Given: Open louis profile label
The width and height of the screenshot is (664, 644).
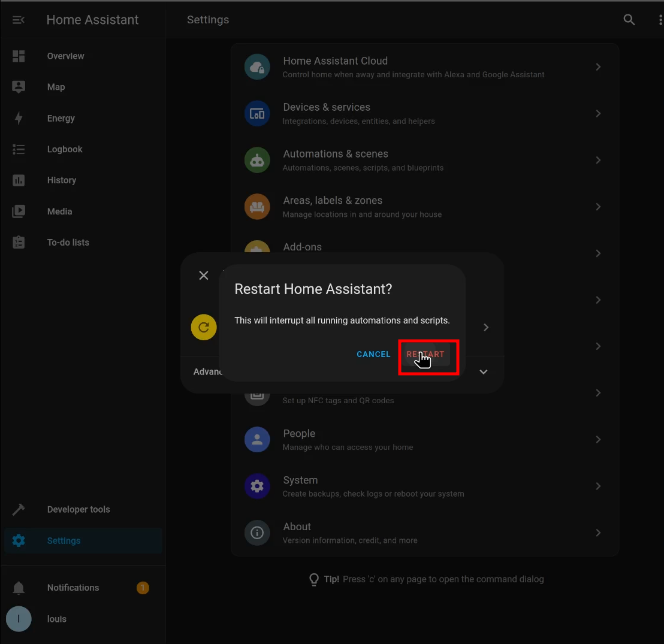Looking at the screenshot, I should coord(57,619).
